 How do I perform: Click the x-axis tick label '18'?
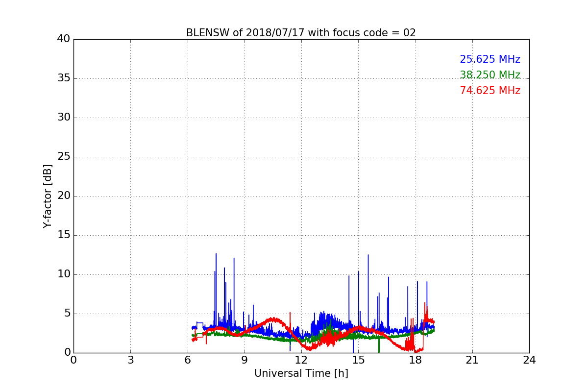click(415, 360)
